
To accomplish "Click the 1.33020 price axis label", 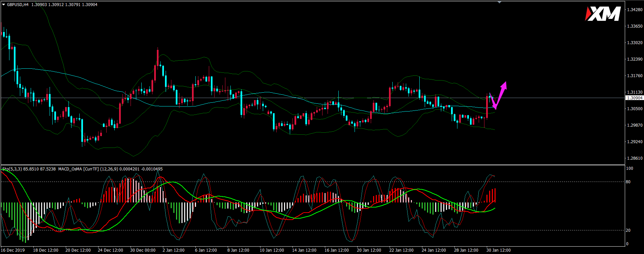I will pyautogui.click(x=634, y=43).
